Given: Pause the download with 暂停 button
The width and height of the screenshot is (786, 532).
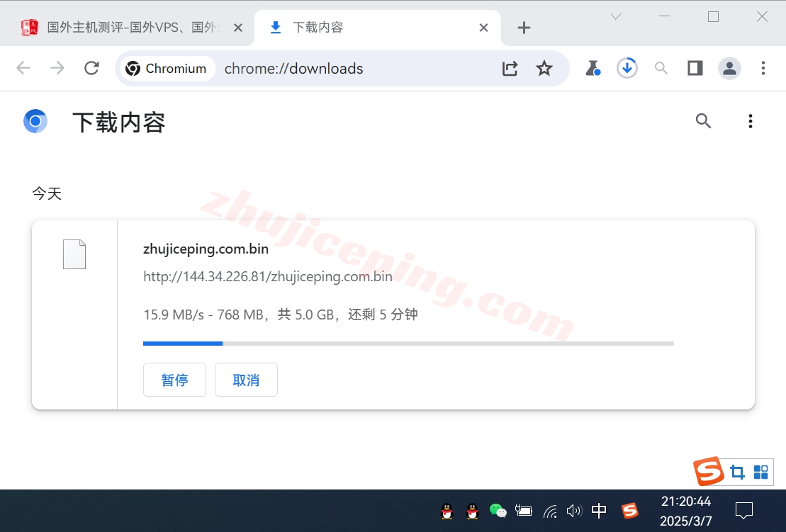Looking at the screenshot, I should [174, 380].
